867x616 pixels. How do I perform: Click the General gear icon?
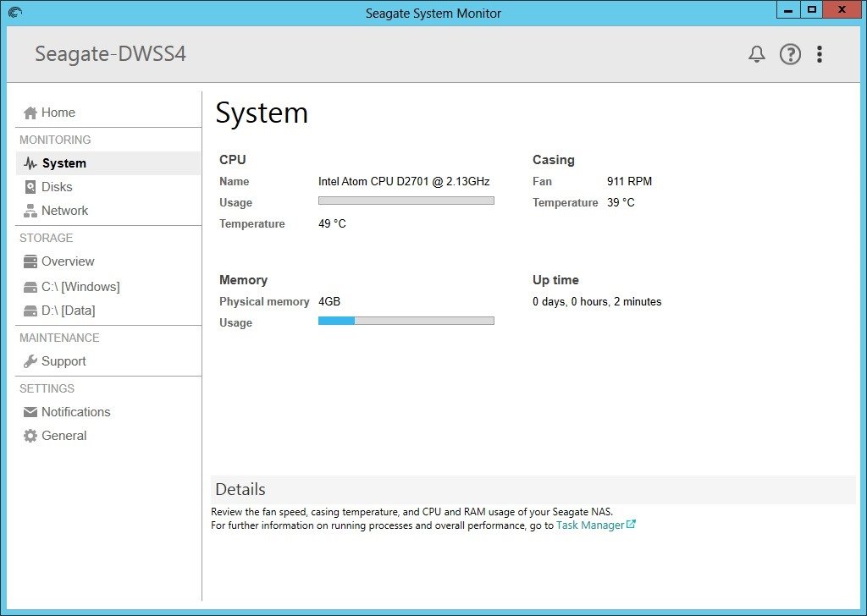30,436
